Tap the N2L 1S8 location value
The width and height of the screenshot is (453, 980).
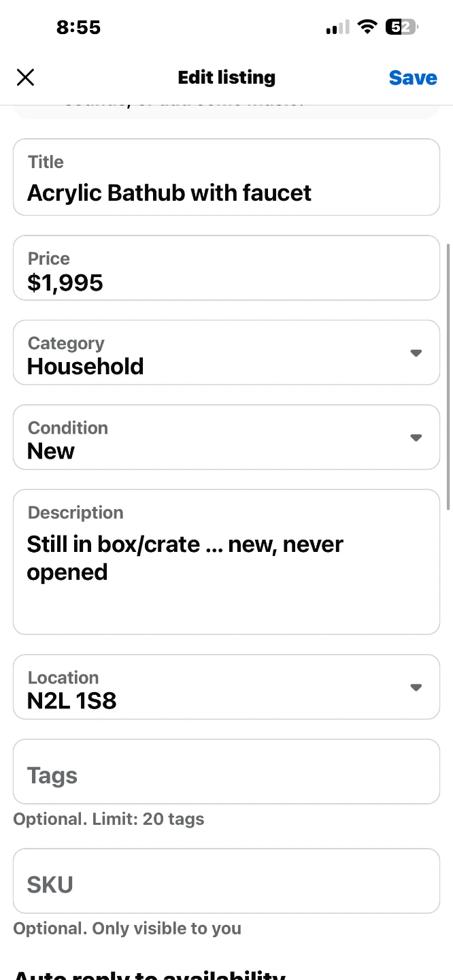[72, 701]
